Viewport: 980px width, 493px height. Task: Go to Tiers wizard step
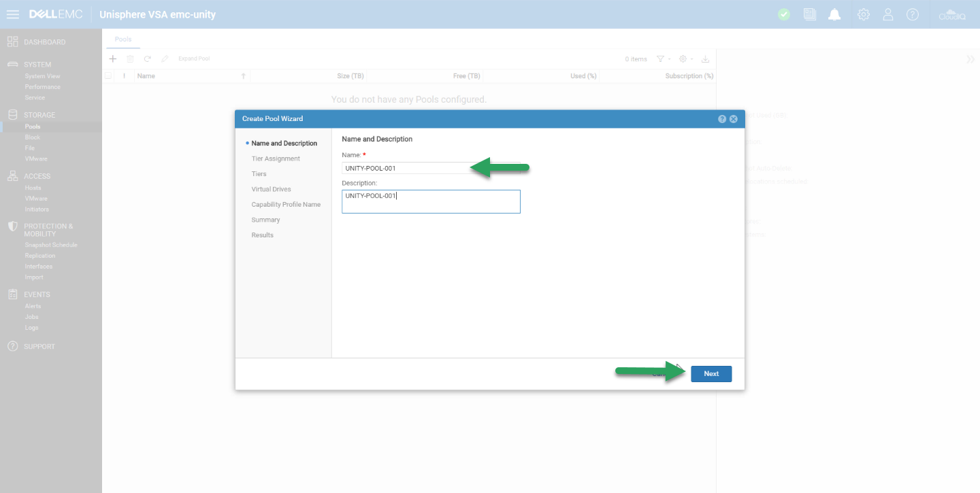pos(259,174)
